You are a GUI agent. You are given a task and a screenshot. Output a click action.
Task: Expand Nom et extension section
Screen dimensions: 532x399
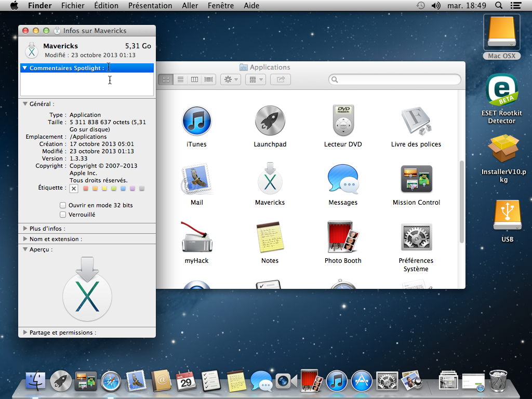tap(25, 239)
